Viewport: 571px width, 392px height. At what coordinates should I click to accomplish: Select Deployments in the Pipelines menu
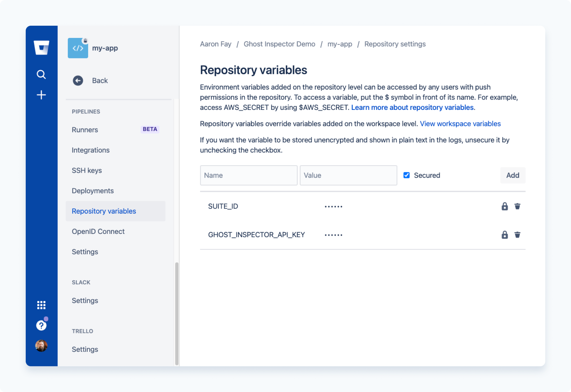pos(93,191)
